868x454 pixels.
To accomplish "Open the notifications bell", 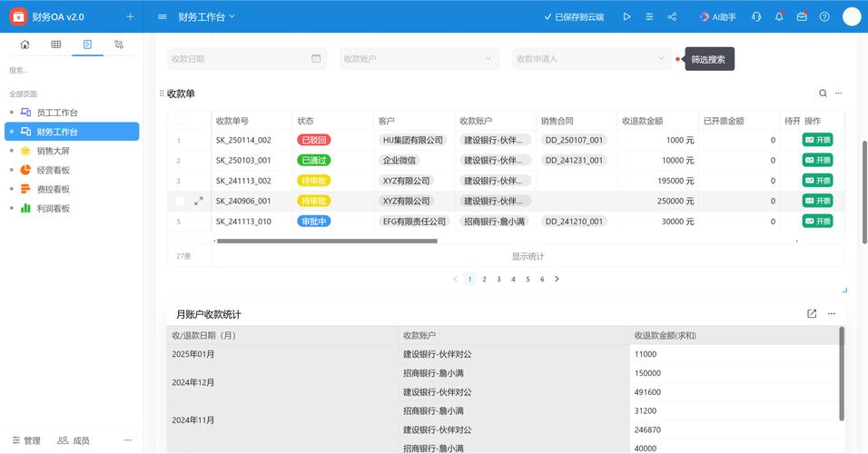I will coord(779,16).
